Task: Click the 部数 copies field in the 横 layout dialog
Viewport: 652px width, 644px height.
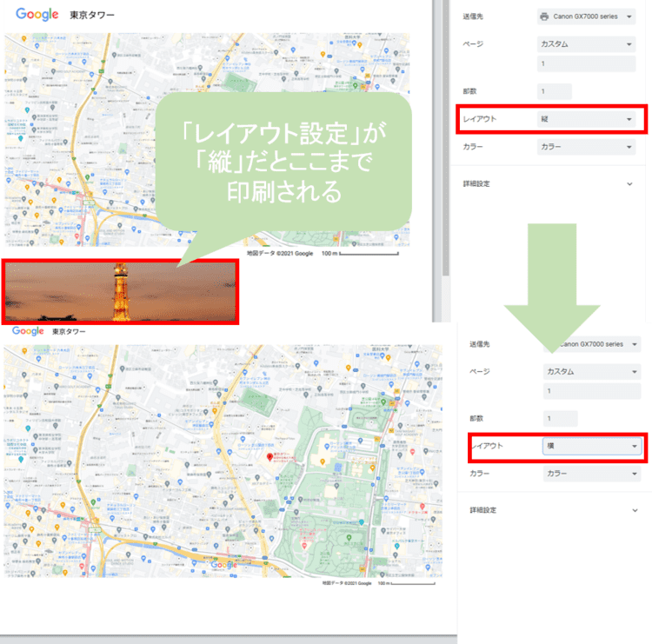Action: pos(560,418)
